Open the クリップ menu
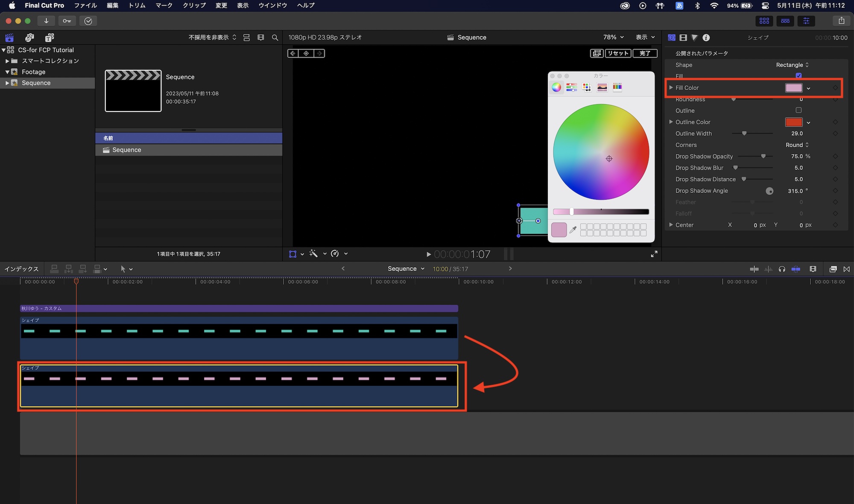Image resolution: width=854 pixels, height=504 pixels. tap(194, 6)
